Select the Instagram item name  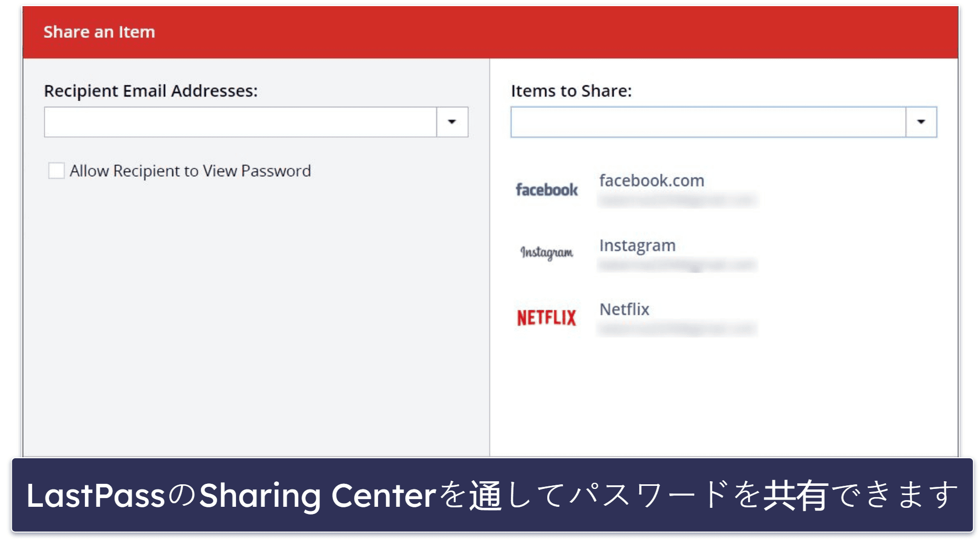click(637, 245)
